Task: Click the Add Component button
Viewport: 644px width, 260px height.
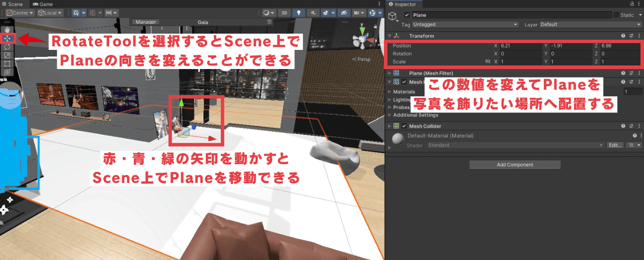Action: (x=515, y=165)
